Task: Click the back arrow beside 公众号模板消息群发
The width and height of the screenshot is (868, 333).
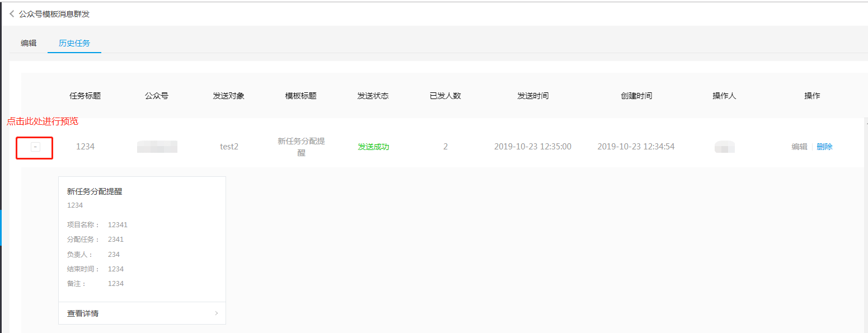Action: coord(12,14)
